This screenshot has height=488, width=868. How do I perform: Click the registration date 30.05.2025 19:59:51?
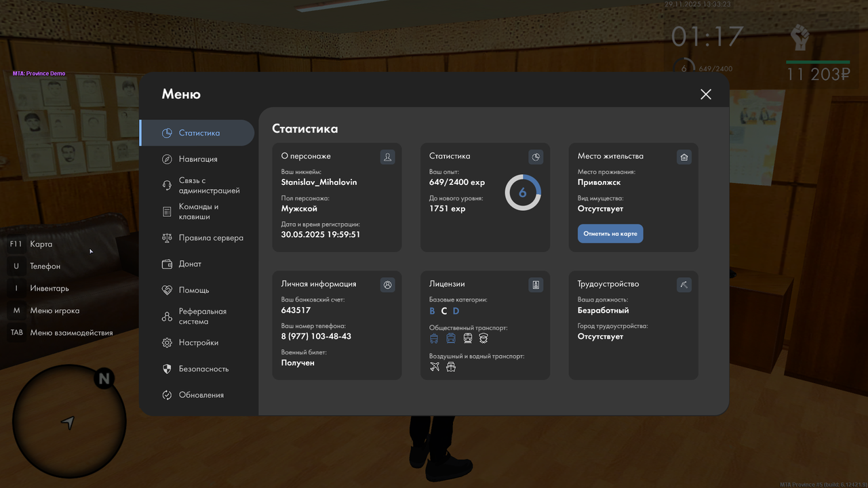pos(320,235)
